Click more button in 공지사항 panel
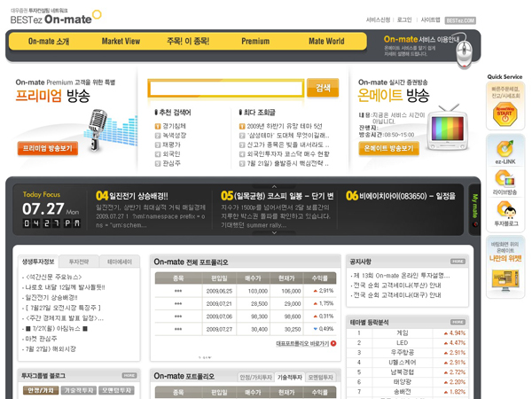The height and width of the screenshot is (399, 532). pyautogui.click(x=458, y=262)
